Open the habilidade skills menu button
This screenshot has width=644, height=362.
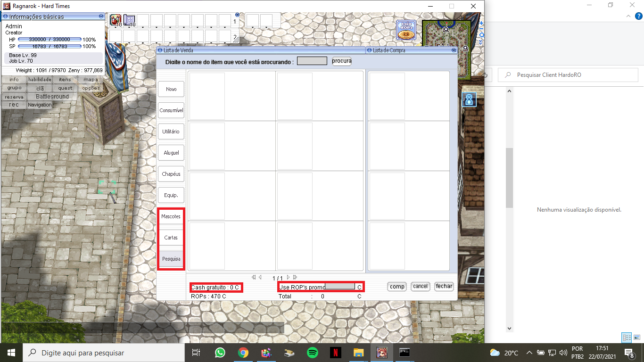pyautogui.click(x=40, y=80)
